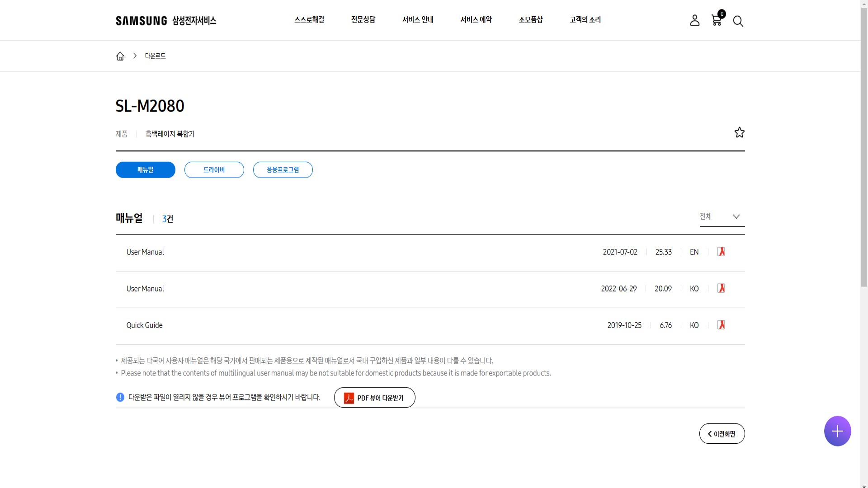Switch to the 드라이버 tab
This screenshot has height=488, width=868.
pos(214,170)
